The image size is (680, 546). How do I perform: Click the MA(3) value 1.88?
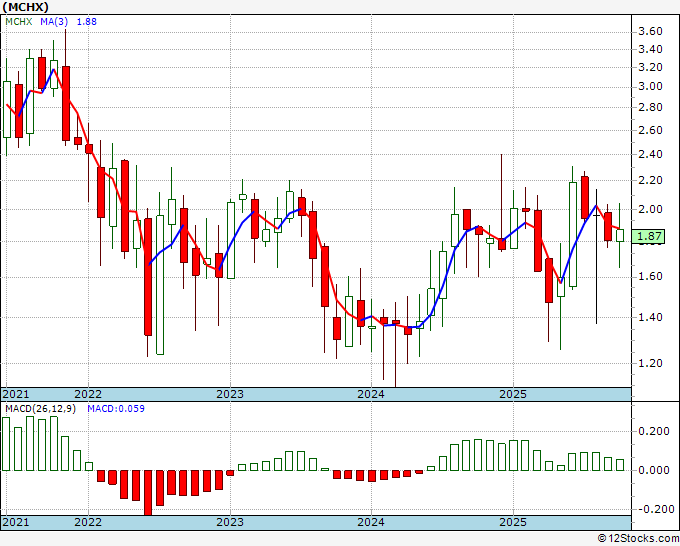tap(87, 22)
